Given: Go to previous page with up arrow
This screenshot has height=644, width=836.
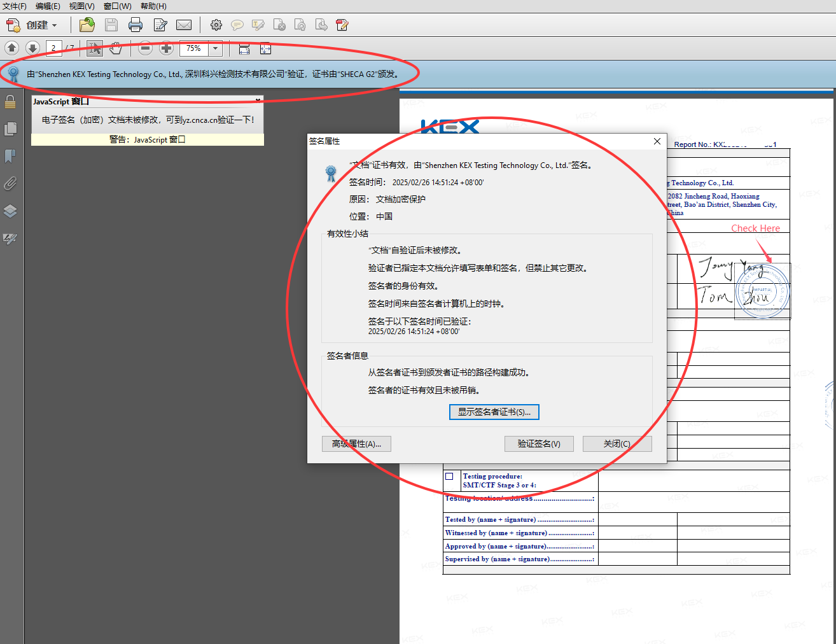Looking at the screenshot, I should click(12, 48).
